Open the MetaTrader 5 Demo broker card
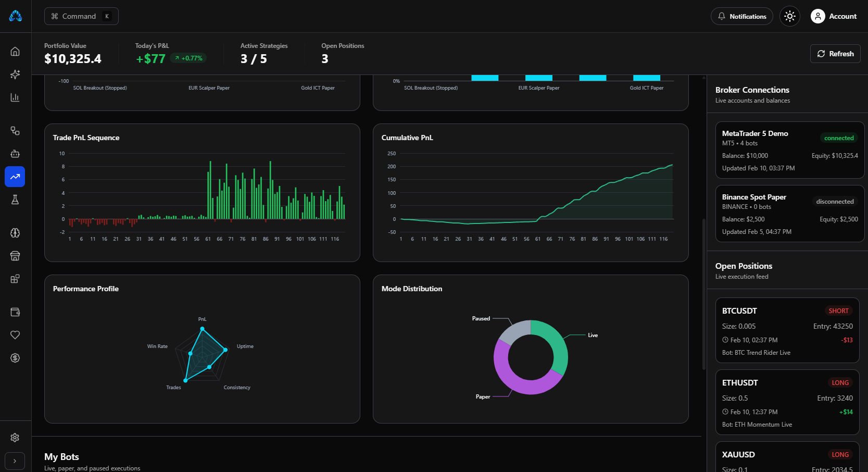 790,150
